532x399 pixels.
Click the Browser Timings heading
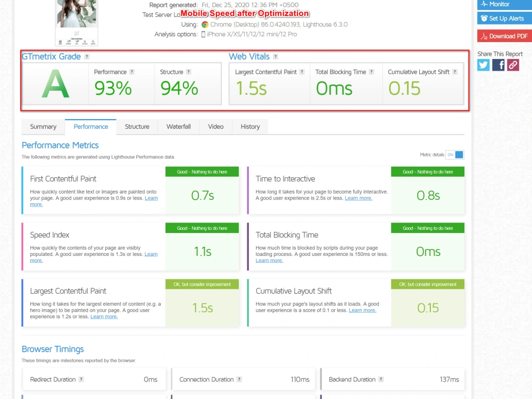(53, 349)
